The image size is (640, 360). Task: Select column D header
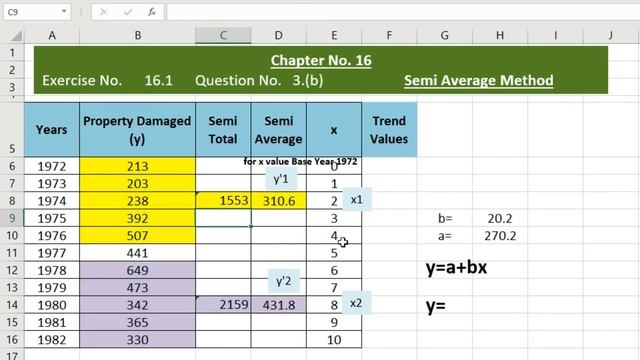pos(278,36)
